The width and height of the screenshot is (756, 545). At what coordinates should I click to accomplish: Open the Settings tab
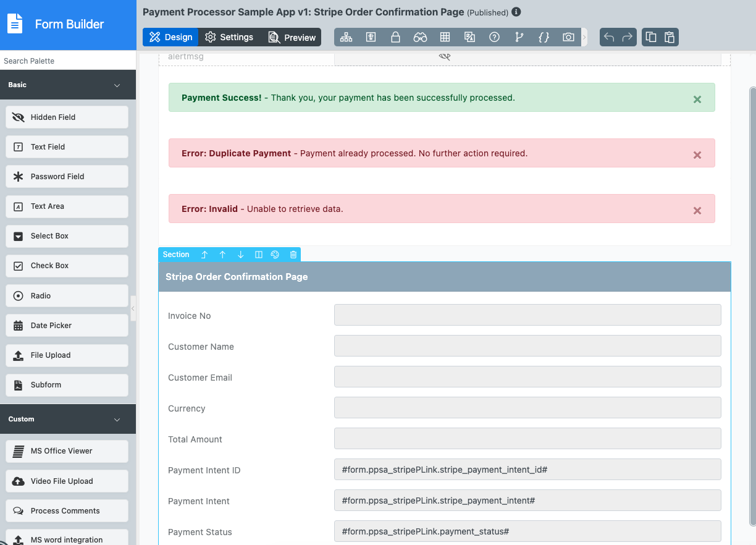click(x=229, y=37)
